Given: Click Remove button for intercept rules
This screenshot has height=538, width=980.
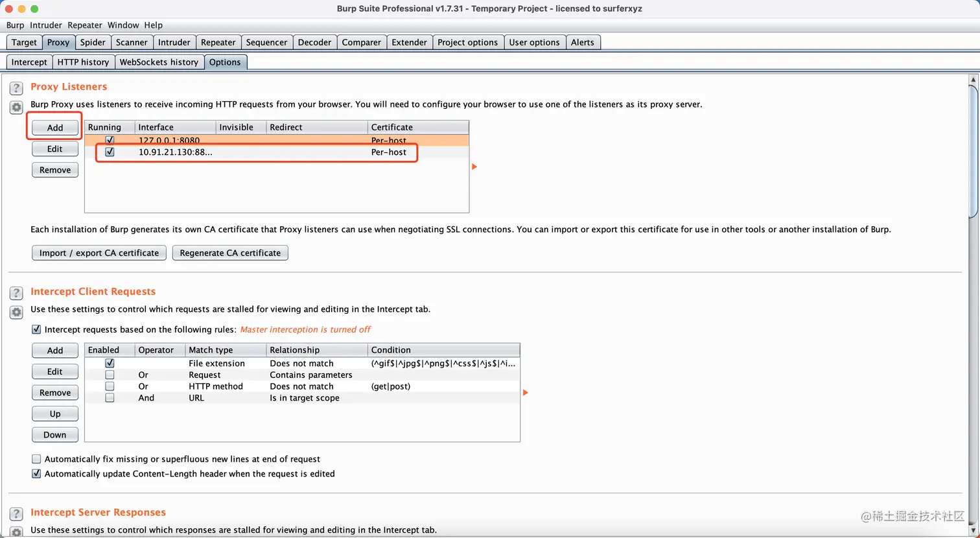Looking at the screenshot, I should tap(55, 393).
